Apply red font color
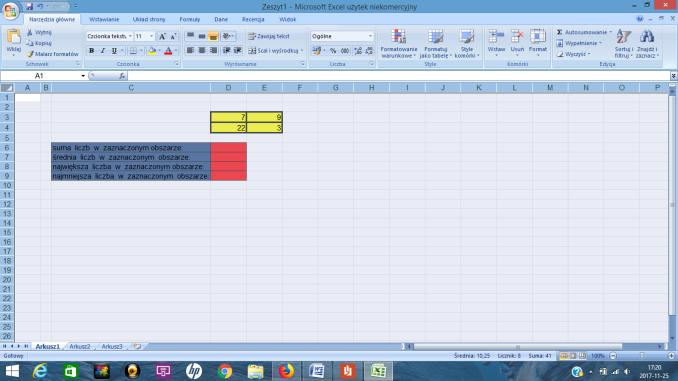Viewport: 678px width, 381px height. coord(168,51)
